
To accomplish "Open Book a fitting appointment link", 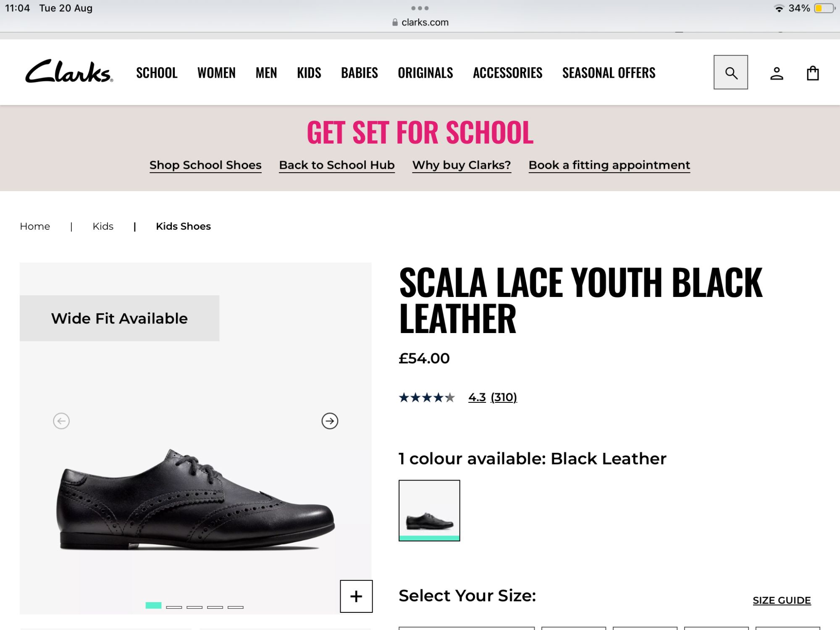I will coord(609,165).
